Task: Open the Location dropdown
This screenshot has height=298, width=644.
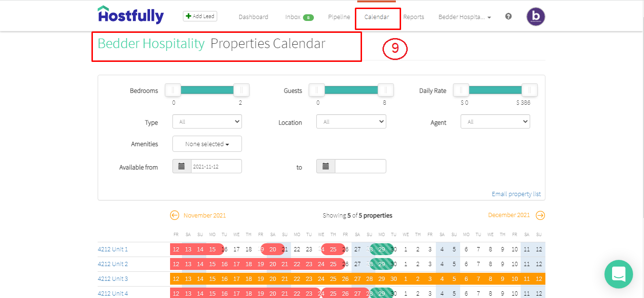Action: [351, 122]
